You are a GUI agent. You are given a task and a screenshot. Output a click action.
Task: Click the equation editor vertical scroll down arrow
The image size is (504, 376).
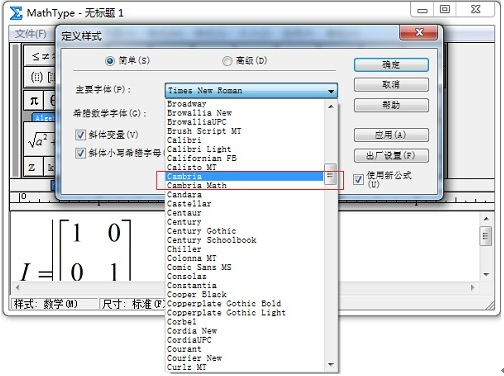pos(486,275)
